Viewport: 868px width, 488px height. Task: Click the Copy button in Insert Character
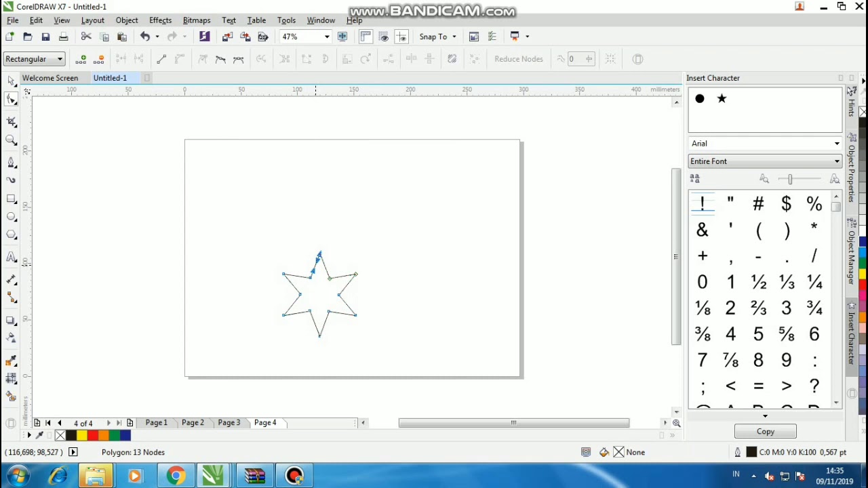pos(765,432)
